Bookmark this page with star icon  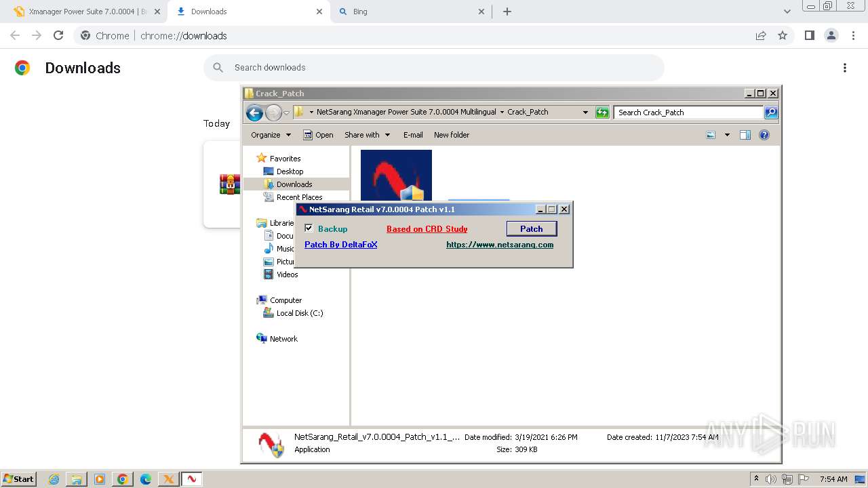783,35
